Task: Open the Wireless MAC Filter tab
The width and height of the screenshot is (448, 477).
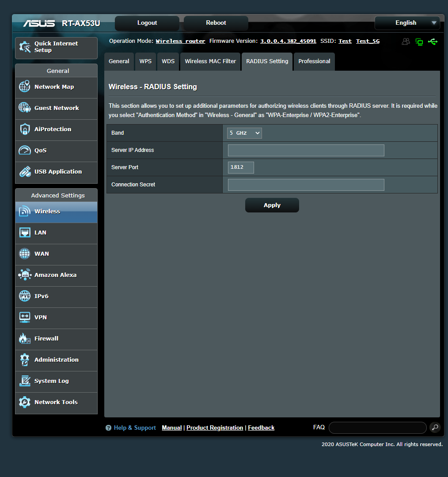Action: tap(210, 61)
